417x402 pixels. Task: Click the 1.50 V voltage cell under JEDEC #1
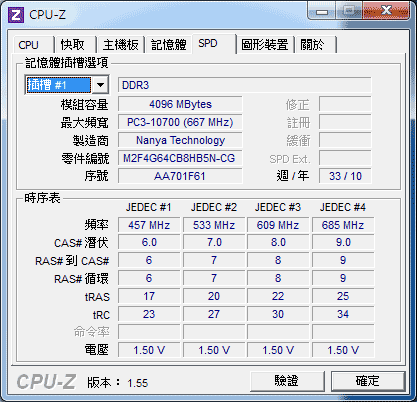[149, 350]
